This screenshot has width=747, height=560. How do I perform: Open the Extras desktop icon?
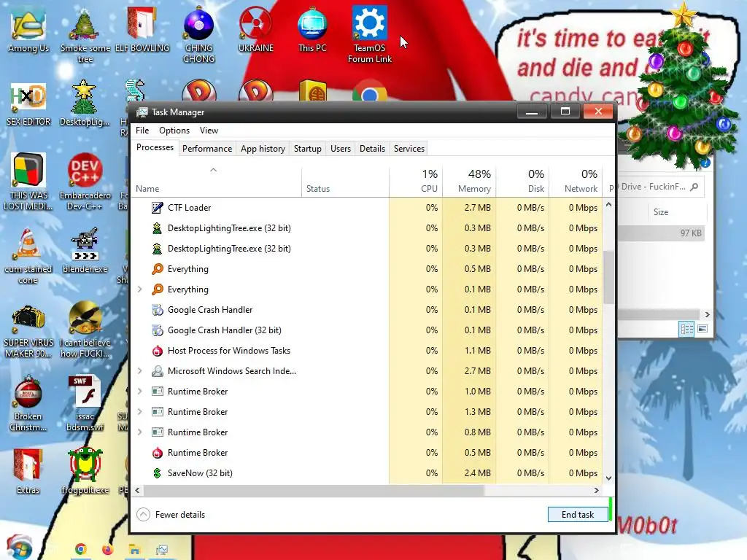pyautogui.click(x=28, y=472)
